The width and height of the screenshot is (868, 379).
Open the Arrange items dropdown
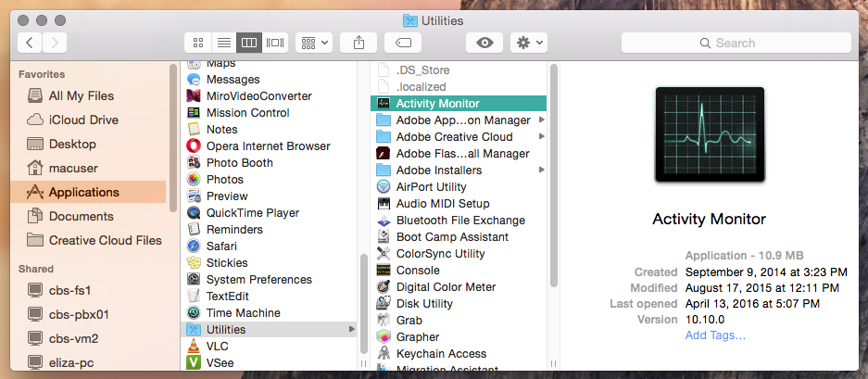tap(314, 43)
